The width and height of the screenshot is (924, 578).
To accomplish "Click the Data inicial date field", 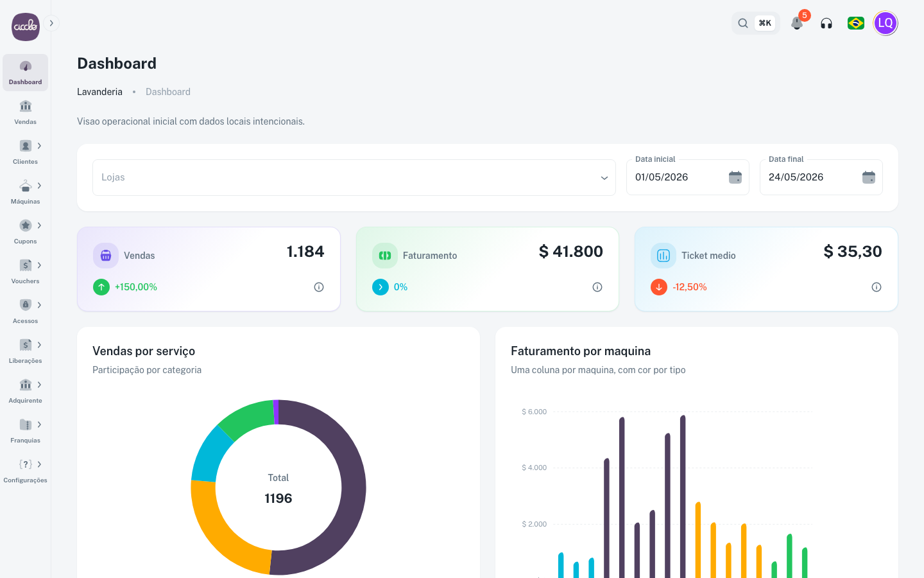I will (x=688, y=177).
